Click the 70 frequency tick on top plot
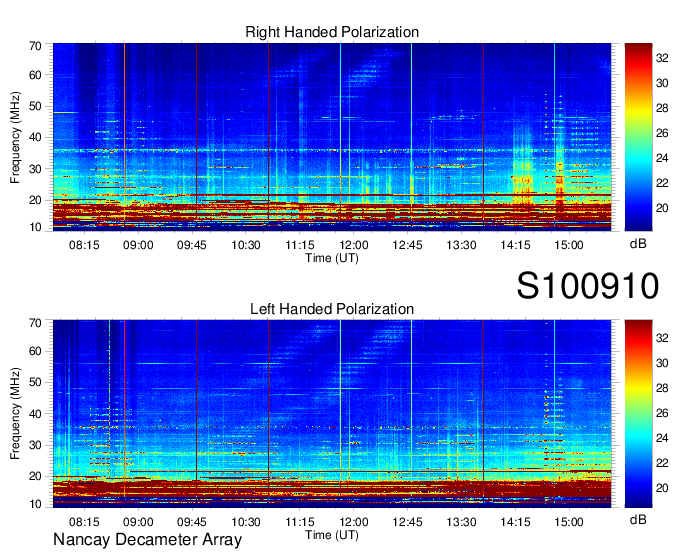The height and width of the screenshot is (552, 680). coord(35,46)
